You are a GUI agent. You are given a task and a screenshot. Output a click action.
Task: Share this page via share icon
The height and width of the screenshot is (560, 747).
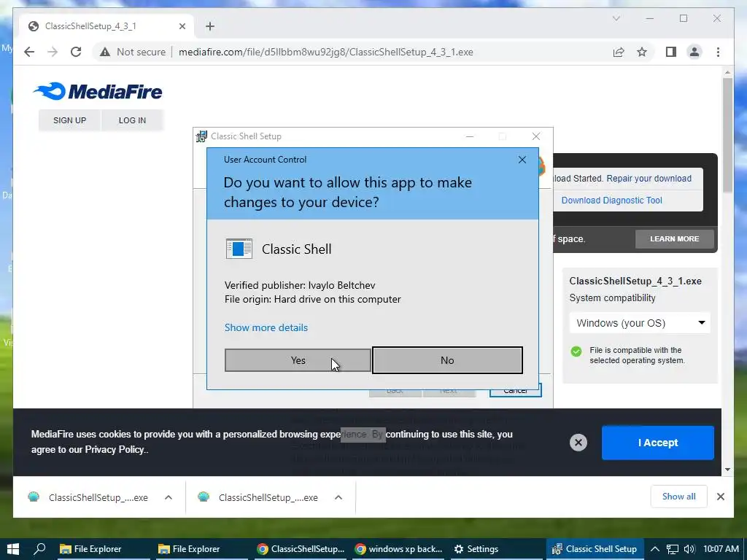tap(619, 52)
